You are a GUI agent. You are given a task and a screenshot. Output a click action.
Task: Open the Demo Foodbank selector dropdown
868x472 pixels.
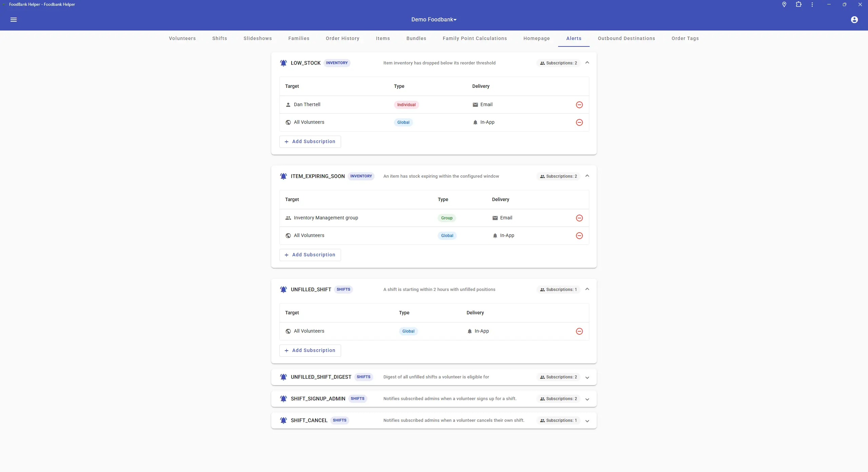click(x=434, y=20)
